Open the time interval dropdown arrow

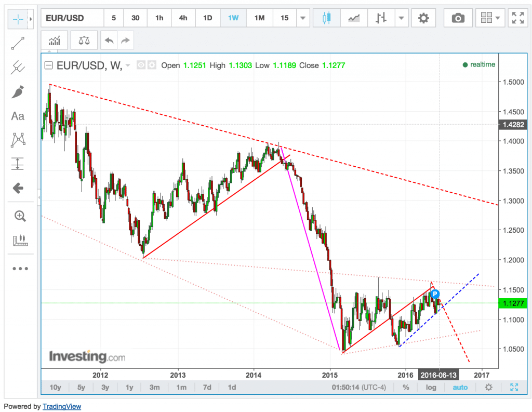tap(303, 18)
